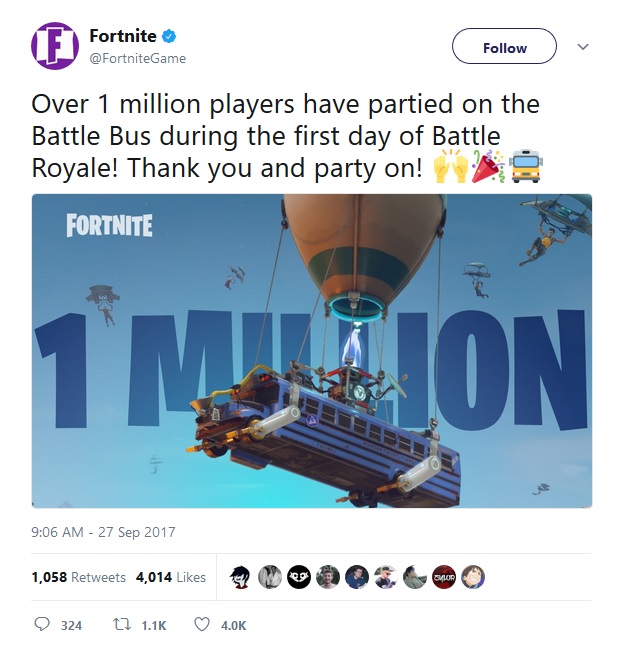The width and height of the screenshot is (626, 653).
Task: Click the 4.0K likes count
Action: pyautogui.click(x=233, y=626)
